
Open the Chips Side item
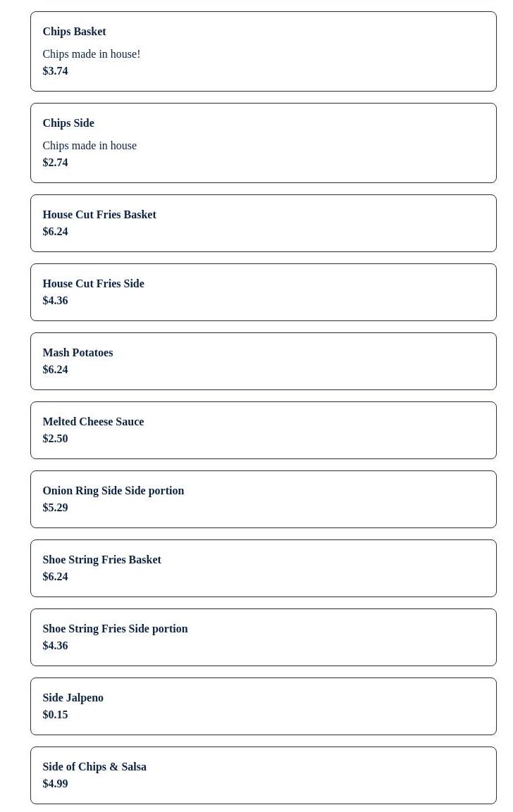[264, 143]
